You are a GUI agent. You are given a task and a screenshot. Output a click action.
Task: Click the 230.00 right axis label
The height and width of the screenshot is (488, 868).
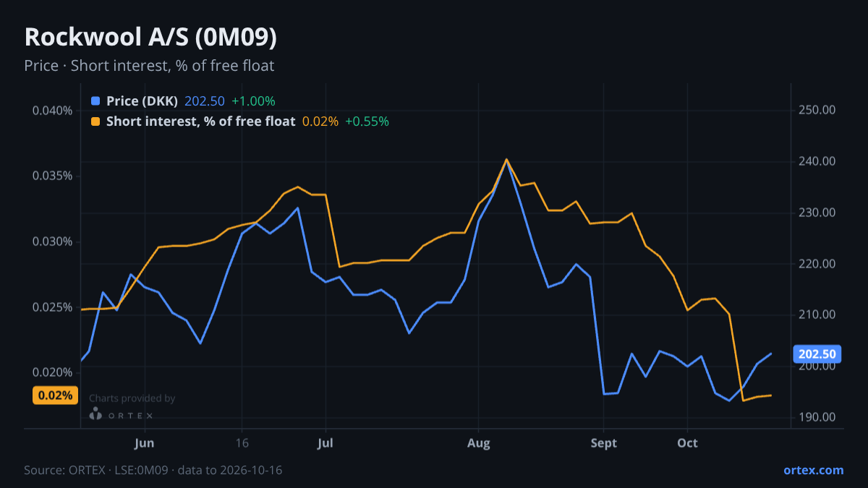click(817, 213)
